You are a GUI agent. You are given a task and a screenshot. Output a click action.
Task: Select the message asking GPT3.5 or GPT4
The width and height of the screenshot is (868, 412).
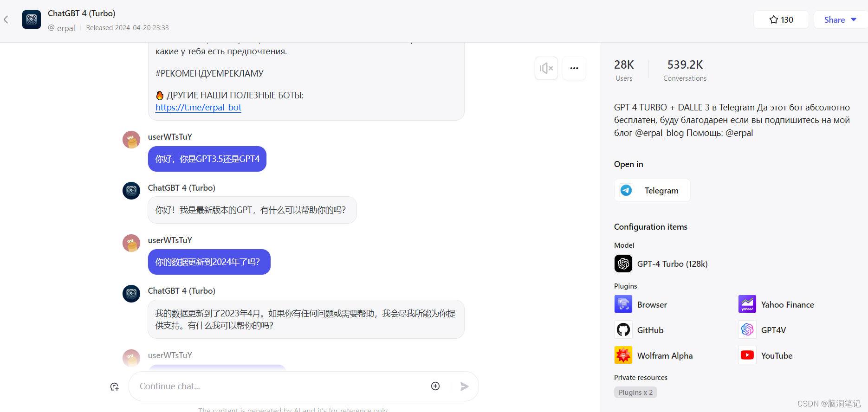[207, 159]
